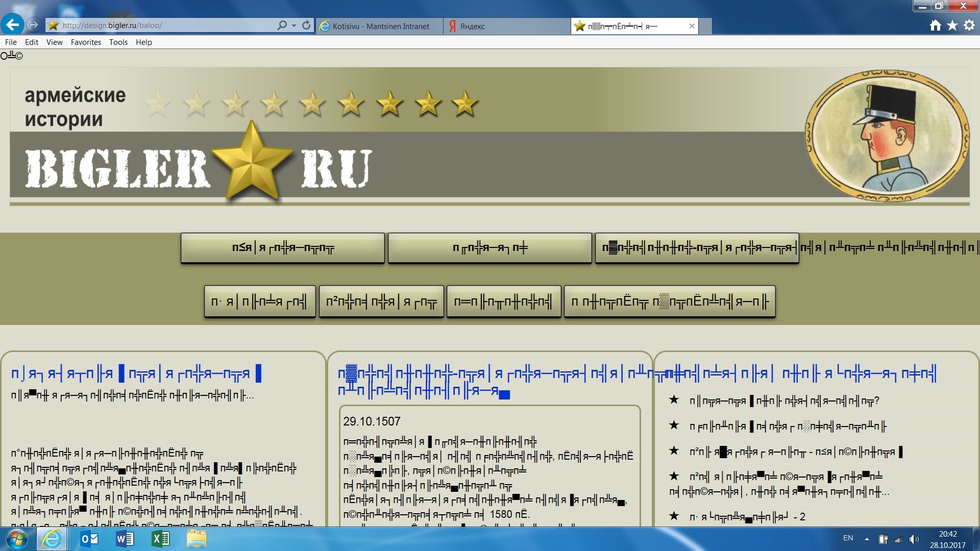This screenshot has height=551, width=980.
Task: Click the search magnifier in address bar
Action: point(282,25)
